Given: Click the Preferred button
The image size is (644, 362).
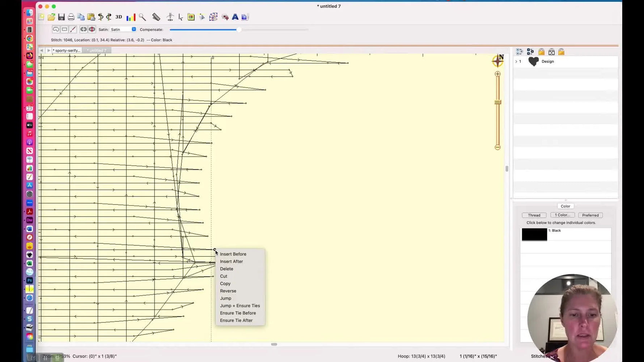Looking at the screenshot, I should pyautogui.click(x=590, y=215).
